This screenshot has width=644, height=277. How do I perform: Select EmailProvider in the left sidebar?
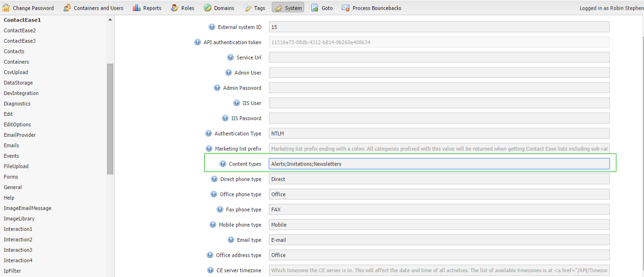20,135
